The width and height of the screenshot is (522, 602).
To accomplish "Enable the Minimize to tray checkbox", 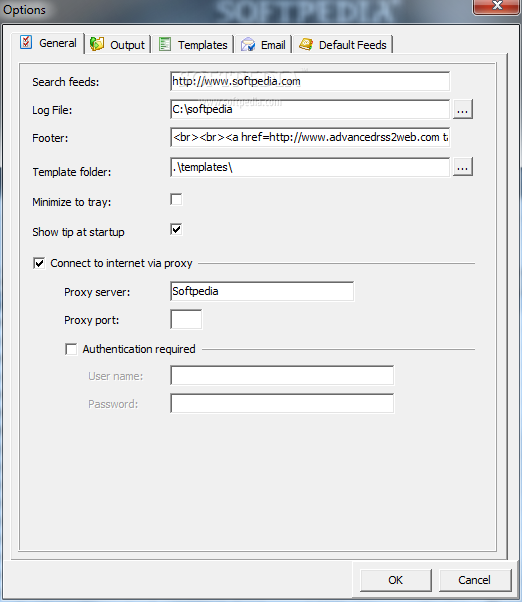I will point(176,200).
